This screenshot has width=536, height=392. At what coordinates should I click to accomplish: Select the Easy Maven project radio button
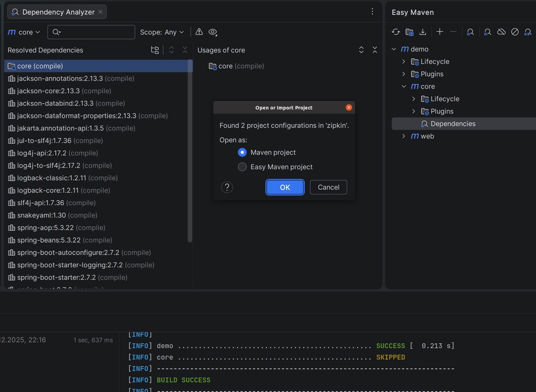click(x=242, y=167)
